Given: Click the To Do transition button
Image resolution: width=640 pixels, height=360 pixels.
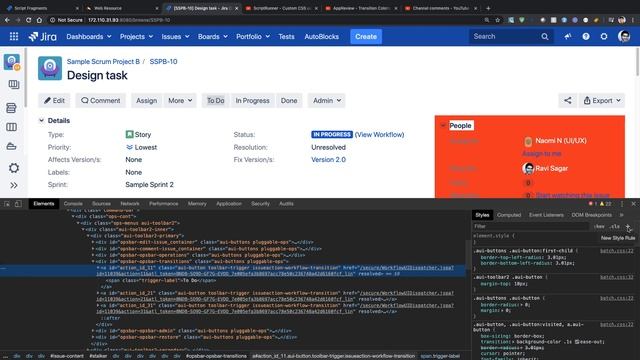Looking at the screenshot, I should coord(216,100).
